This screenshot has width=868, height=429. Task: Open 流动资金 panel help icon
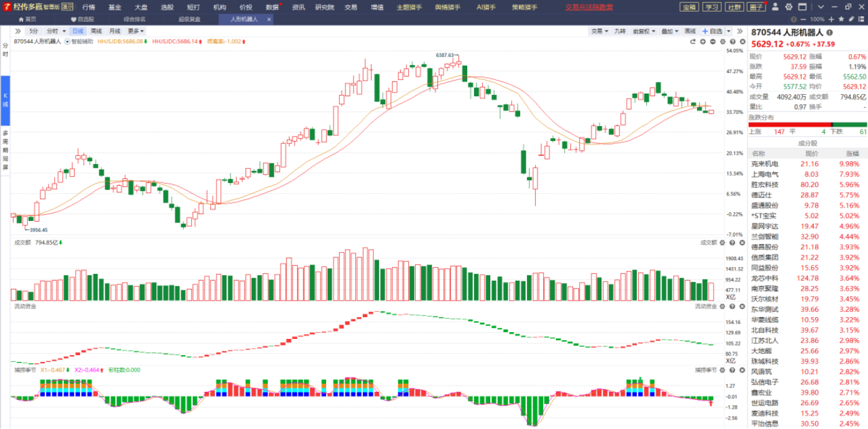click(x=732, y=306)
